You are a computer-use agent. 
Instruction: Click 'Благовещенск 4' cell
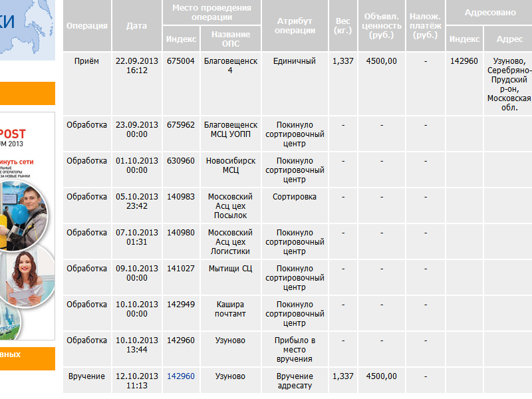point(231,84)
